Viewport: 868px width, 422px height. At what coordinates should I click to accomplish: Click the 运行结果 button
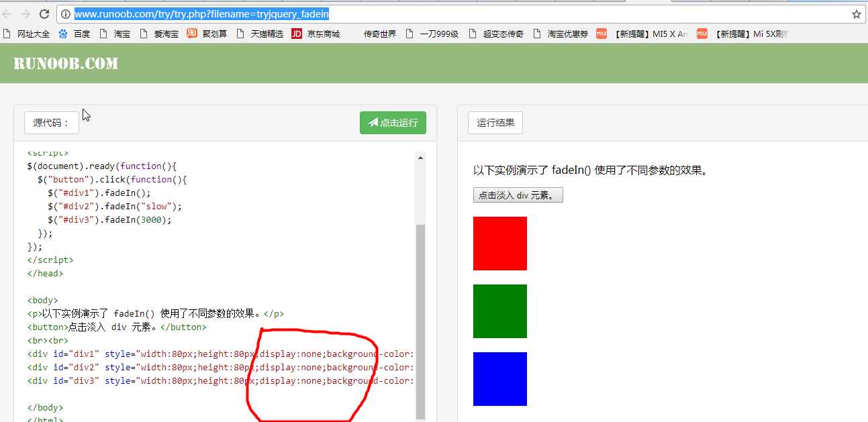495,123
